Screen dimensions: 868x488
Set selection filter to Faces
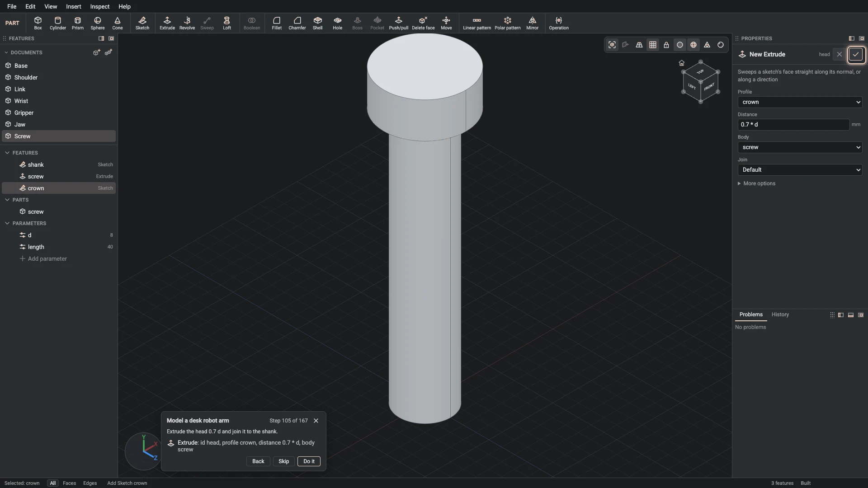coord(69,483)
